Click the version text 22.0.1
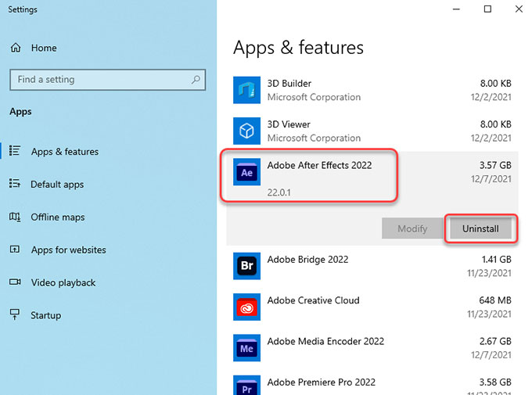The image size is (532, 395). tap(279, 192)
